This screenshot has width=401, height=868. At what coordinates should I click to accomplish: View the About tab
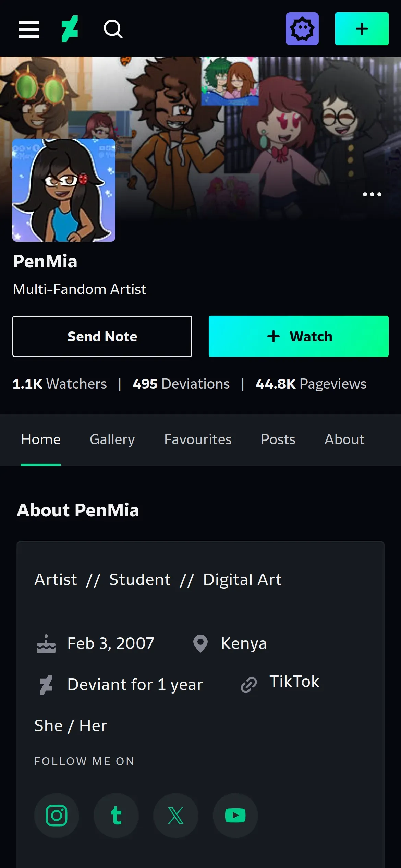pos(344,439)
